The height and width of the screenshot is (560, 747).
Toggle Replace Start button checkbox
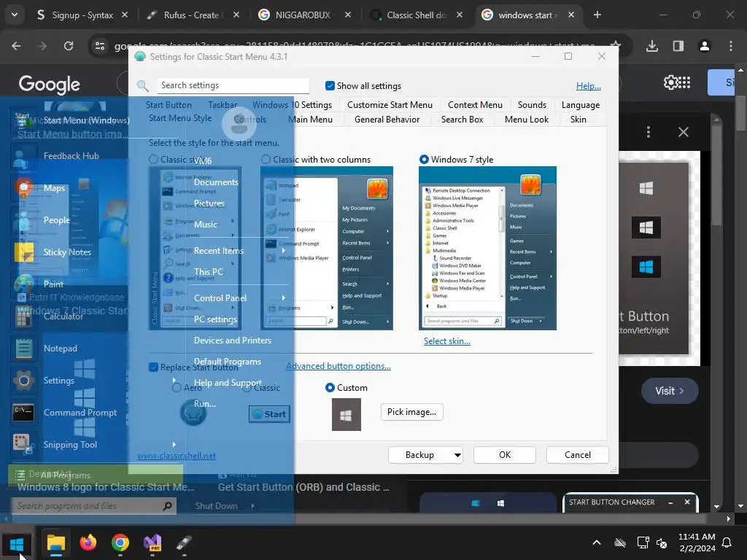click(x=153, y=367)
